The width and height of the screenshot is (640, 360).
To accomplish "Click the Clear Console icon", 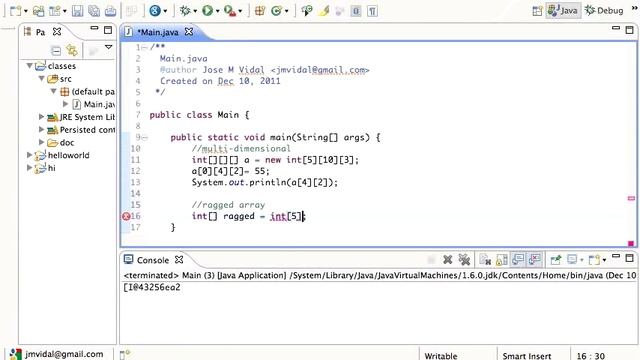I will tap(485, 260).
